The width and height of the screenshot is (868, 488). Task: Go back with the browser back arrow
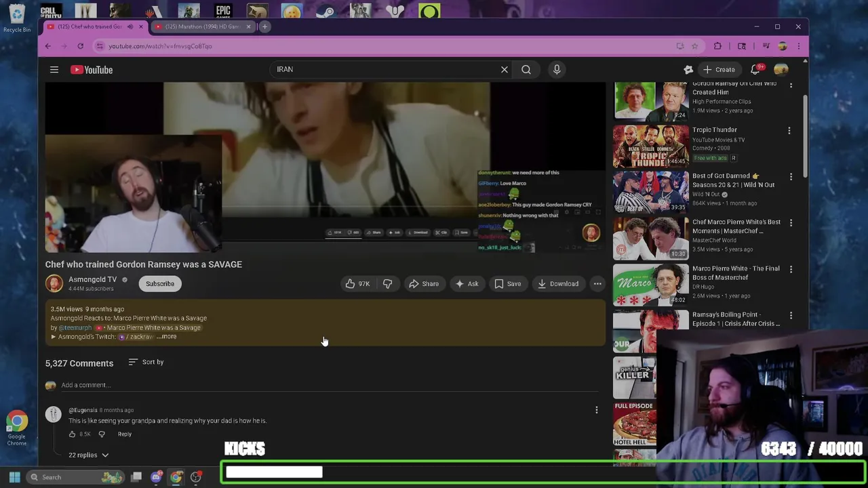point(48,46)
